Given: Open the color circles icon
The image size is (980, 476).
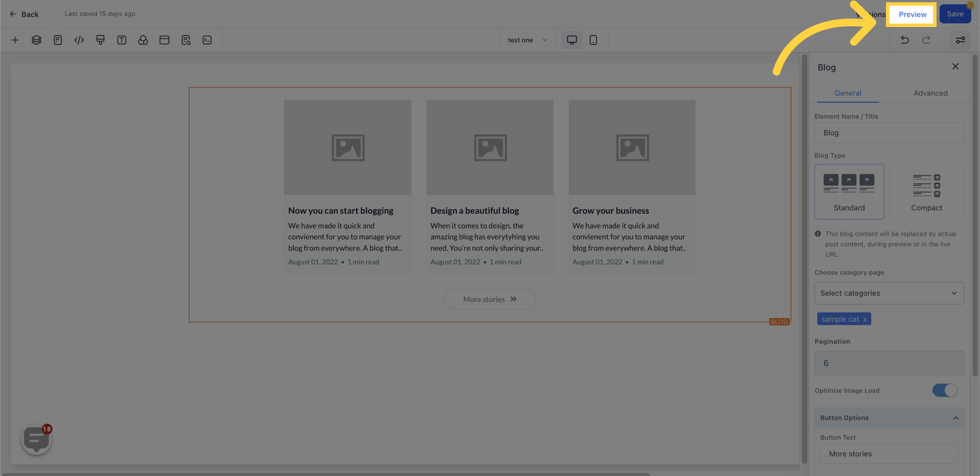Looking at the screenshot, I should pyautogui.click(x=143, y=40).
